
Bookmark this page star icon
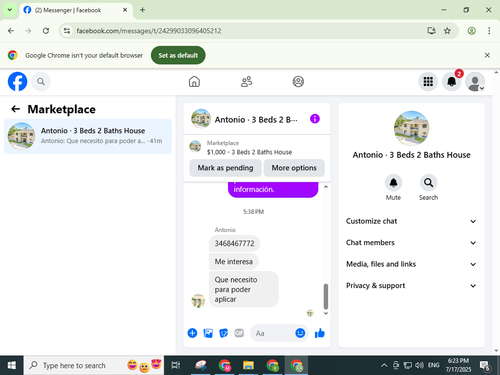[447, 31]
